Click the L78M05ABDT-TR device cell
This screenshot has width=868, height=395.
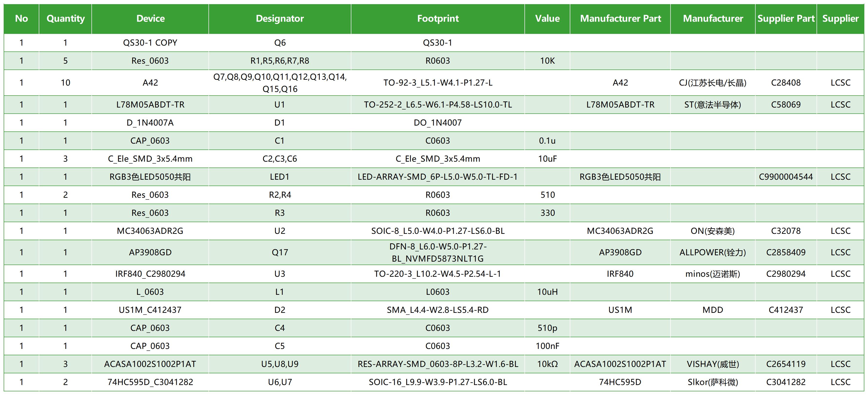pos(150,105)
